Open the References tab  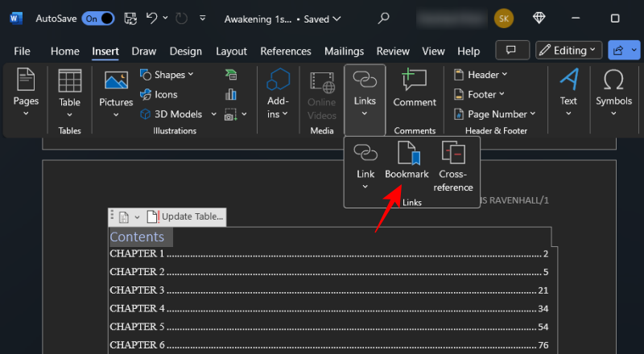[285, 51]
